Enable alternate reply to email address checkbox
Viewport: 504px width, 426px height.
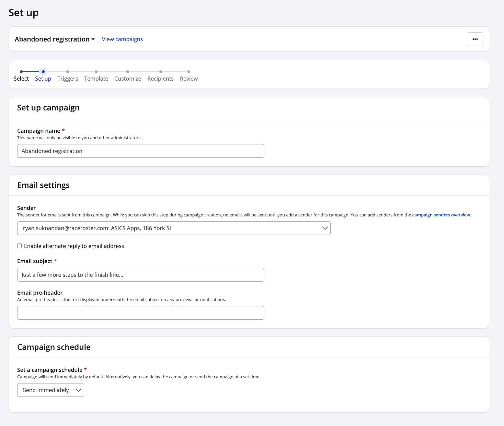(x=20, y=246)
